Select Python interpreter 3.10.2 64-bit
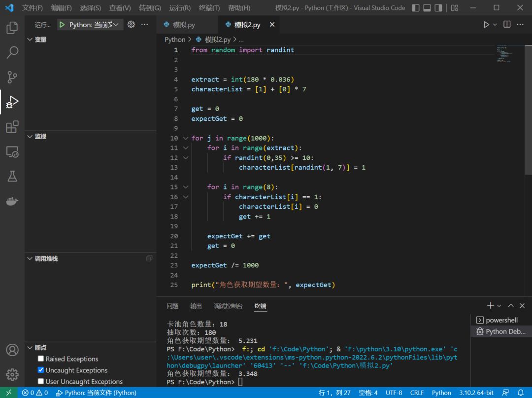 [x=476, y=393]
